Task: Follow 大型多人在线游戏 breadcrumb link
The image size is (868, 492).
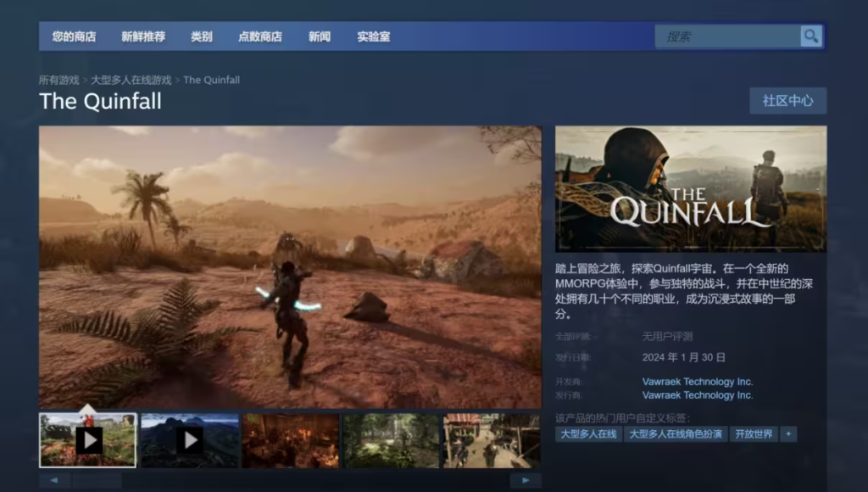Action: (x=131, y=80)
